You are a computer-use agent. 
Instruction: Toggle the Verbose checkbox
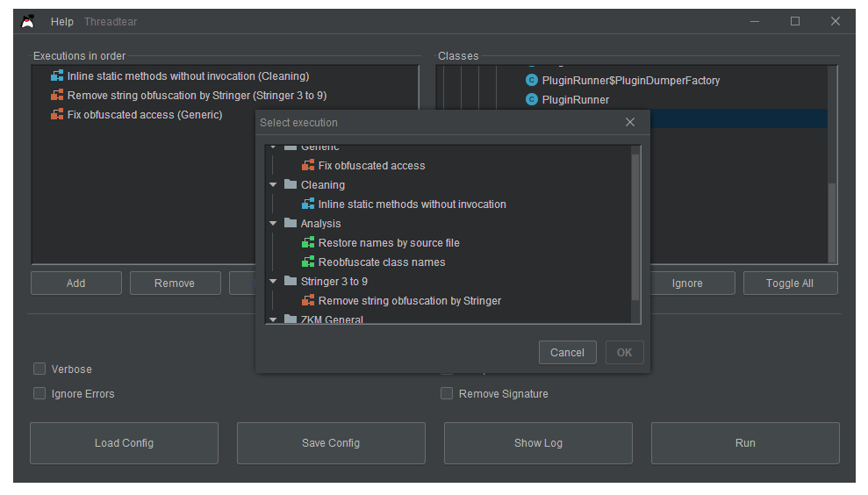pos(39,369)
